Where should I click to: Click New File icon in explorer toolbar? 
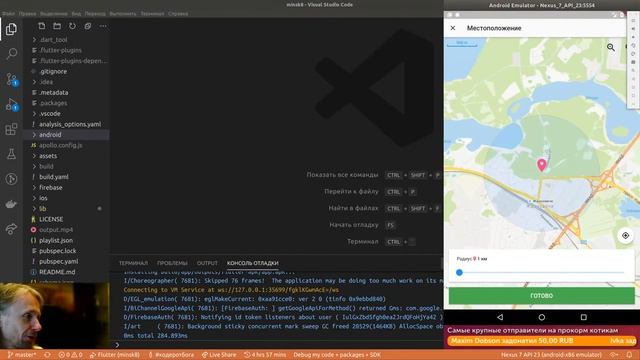tap(42, 26)
